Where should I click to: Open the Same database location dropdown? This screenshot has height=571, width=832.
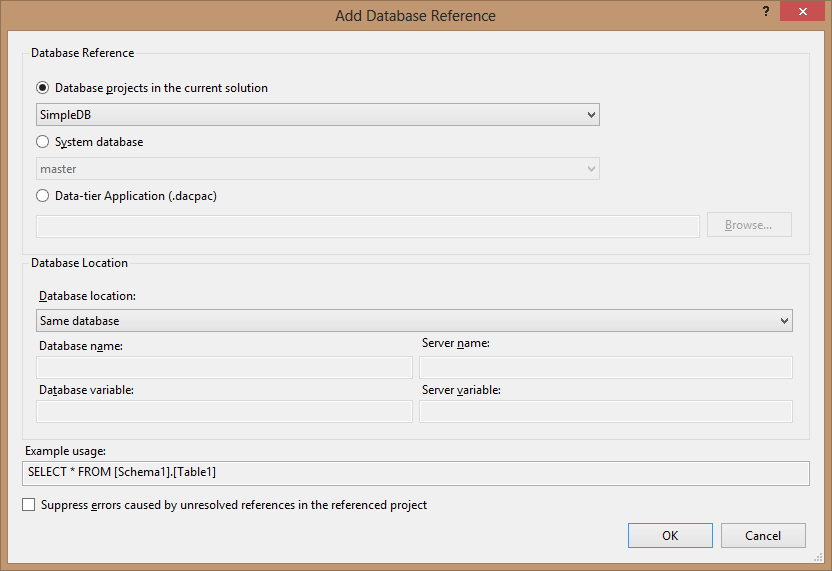(414, 321)
